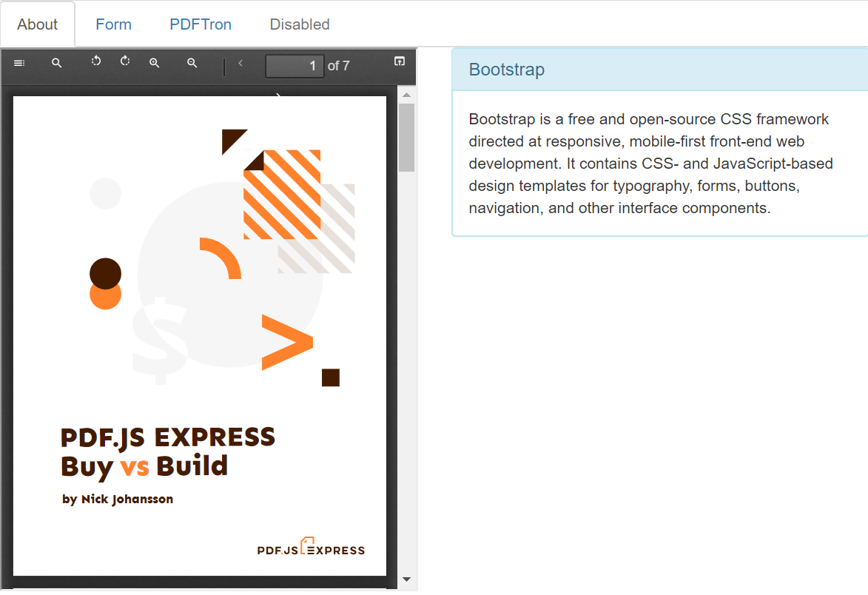Select the About tab
Image resolution: width=868 pixels, height=595 pixels.
pyautogui.click(x=38, y=24)
